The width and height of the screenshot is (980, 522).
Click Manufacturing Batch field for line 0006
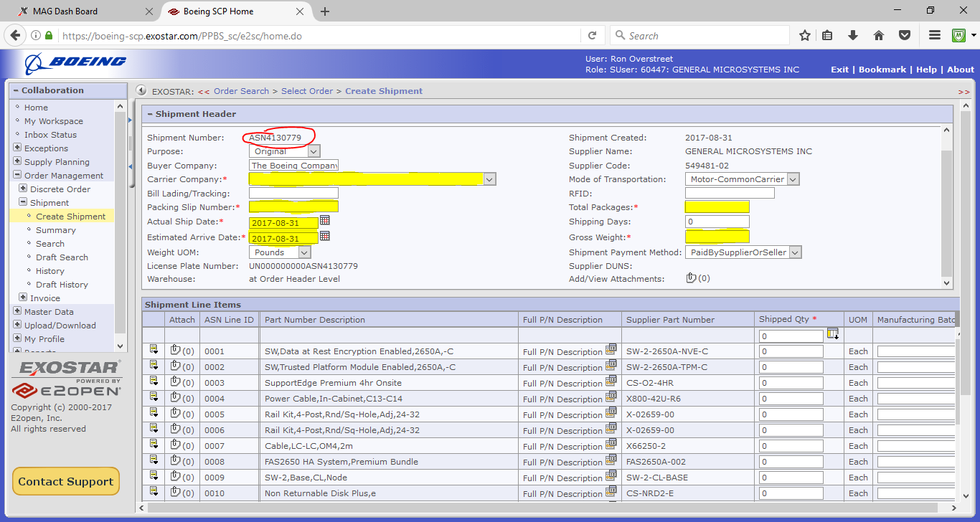916,430
